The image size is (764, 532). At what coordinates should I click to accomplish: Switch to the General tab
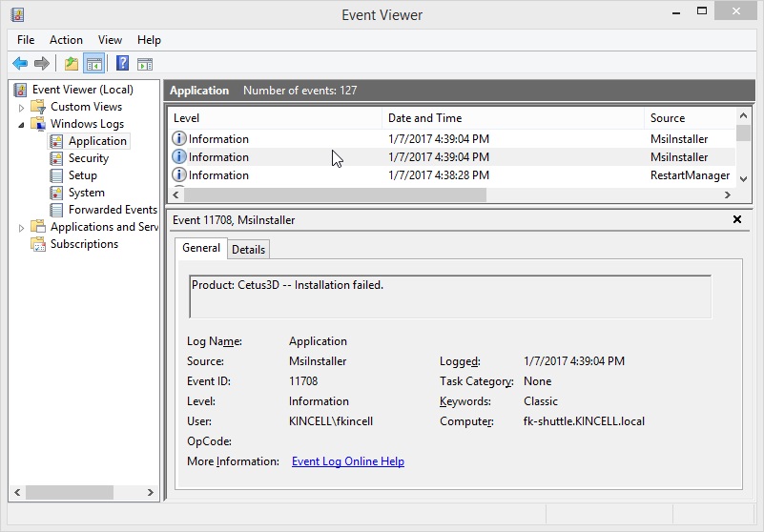(200, 248)
